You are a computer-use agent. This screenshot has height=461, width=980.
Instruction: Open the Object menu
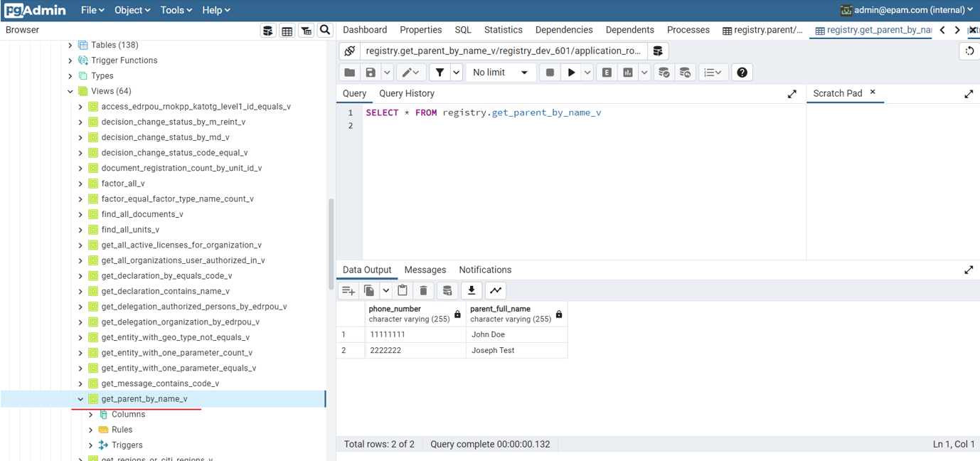pyautogui.click(x=132, y=10)
